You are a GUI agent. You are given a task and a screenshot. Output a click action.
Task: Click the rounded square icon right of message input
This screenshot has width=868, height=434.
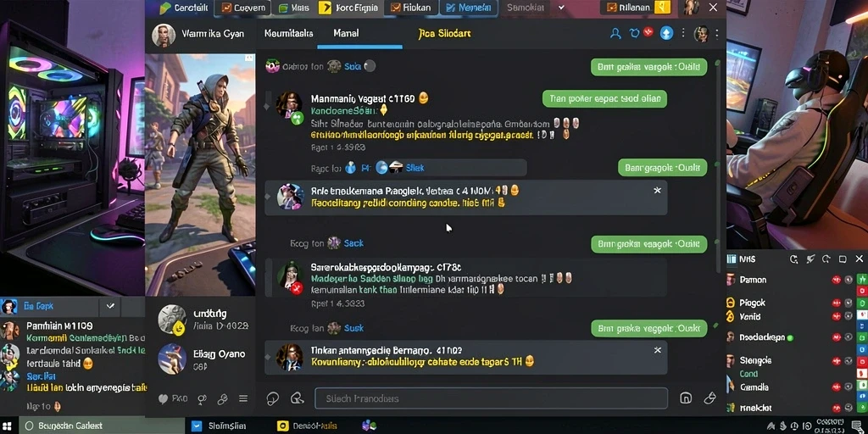click(x=685, y=398)
